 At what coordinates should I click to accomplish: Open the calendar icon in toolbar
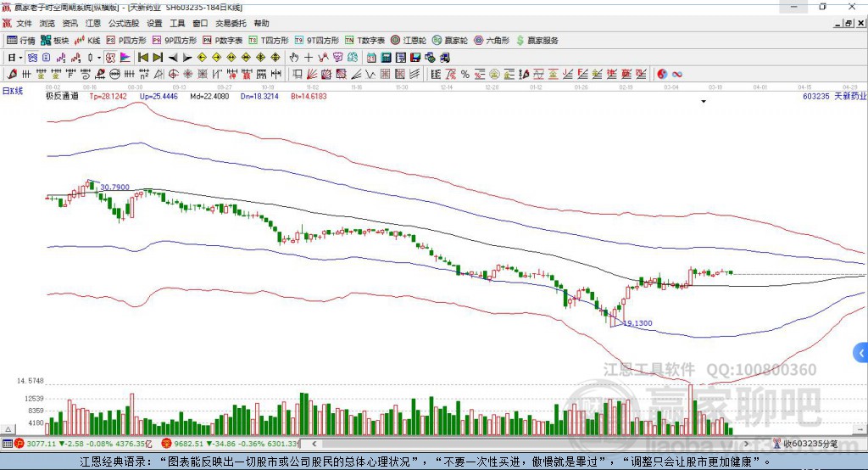click(371, 57)
